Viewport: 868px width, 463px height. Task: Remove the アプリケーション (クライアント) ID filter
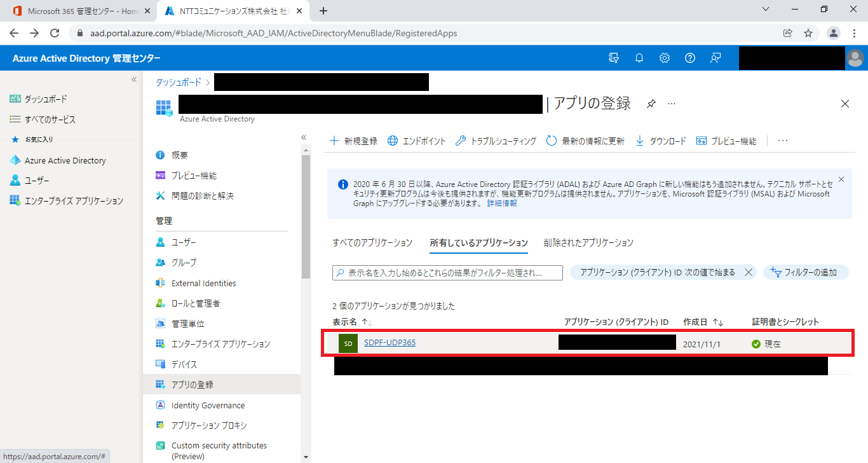tap(749, 272)
